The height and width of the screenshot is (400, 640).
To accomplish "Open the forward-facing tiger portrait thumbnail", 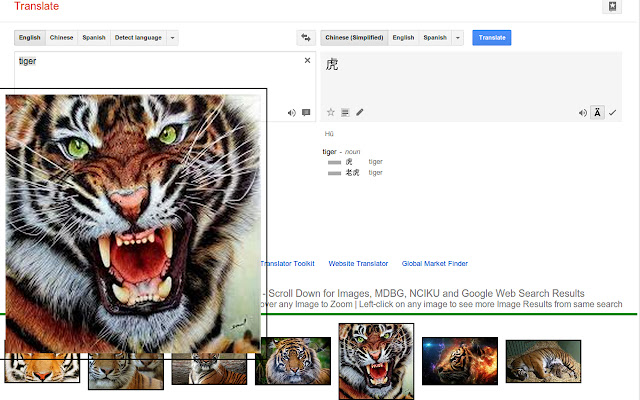I will tap(293, 361).
